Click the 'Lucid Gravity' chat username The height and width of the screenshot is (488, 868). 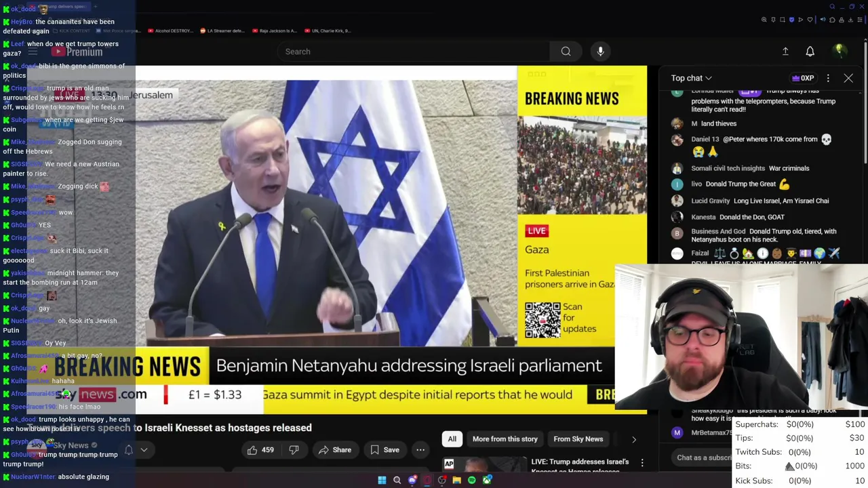711,201
